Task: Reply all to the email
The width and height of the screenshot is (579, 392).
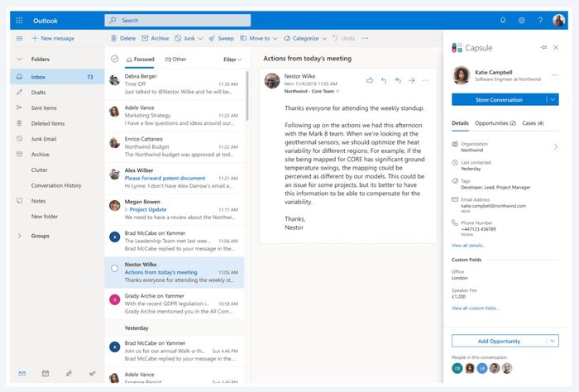Action: [x=398, y=80]
